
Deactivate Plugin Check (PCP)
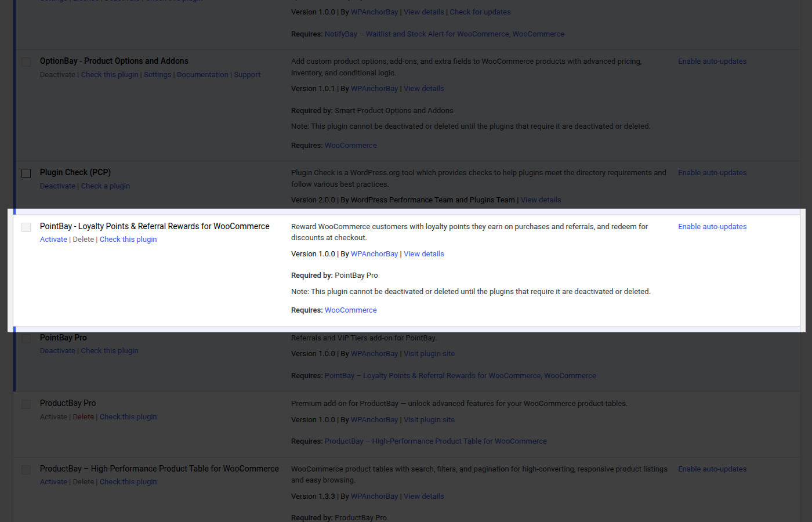57,186
